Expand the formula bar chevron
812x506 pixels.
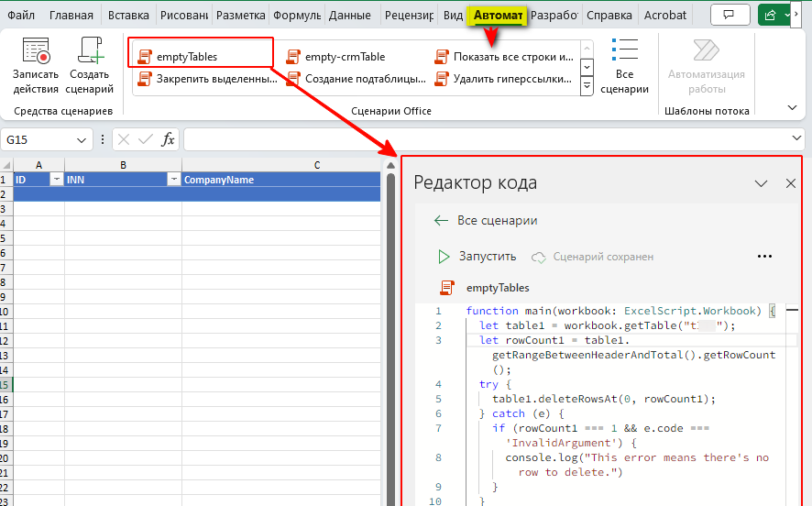(796, 138)
